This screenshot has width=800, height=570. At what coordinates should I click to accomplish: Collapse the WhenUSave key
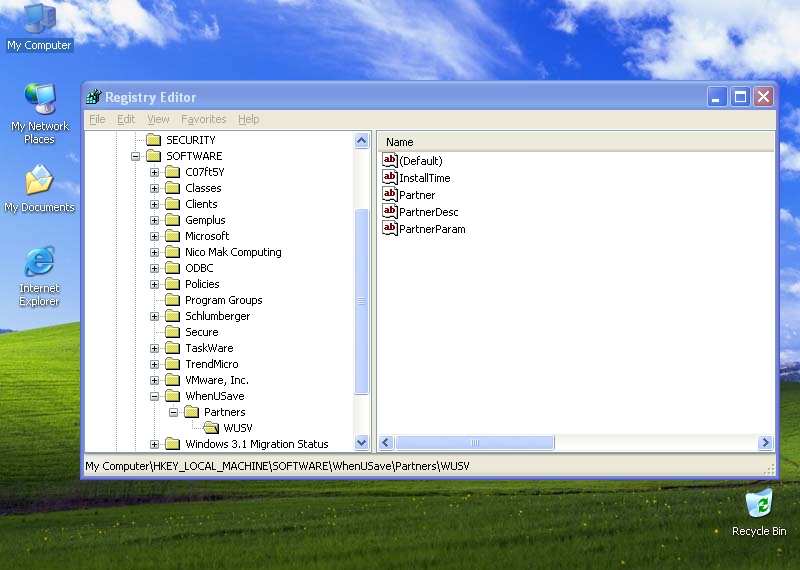point(154,396)
